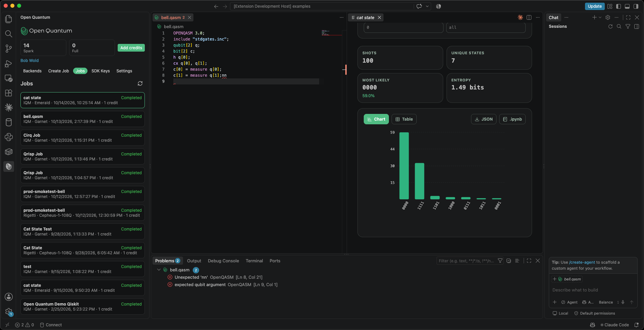Open the Python icon in activity bar
Screen dimensions: 644x330
coord(8,137)
